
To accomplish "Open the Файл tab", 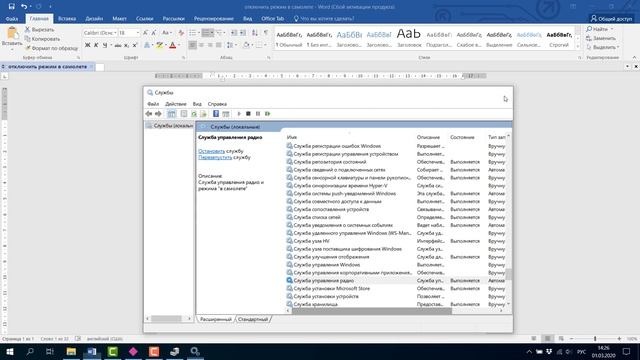I will pyautogui.click(x=12, y=18).
